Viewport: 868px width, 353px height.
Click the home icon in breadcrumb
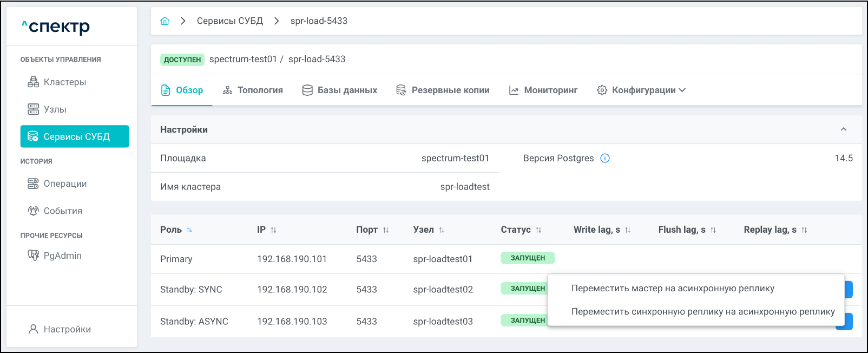coord(165,21)
